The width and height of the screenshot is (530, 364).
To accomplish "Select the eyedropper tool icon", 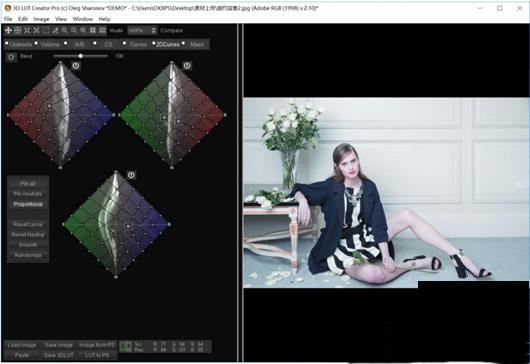I will click(55, 30).
